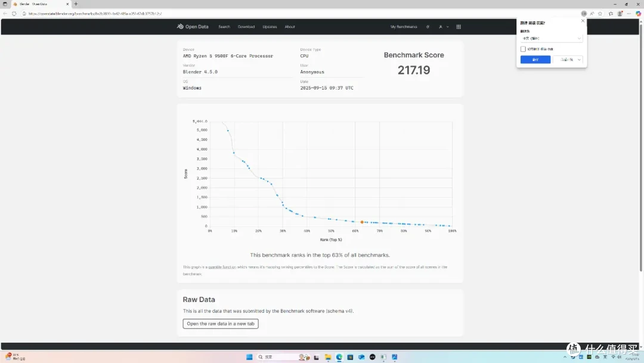Click the browser refresh icon
The width and height of the screenshot is (644, 363).
coord(14,14)
